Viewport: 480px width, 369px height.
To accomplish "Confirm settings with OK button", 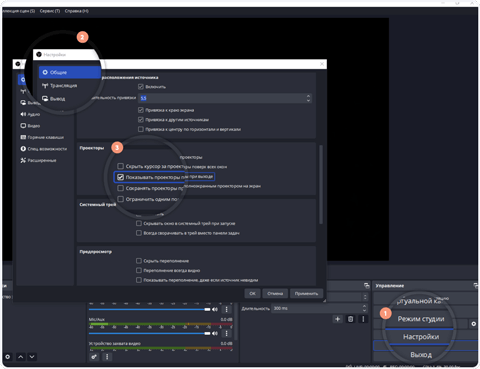I will 252,294.
